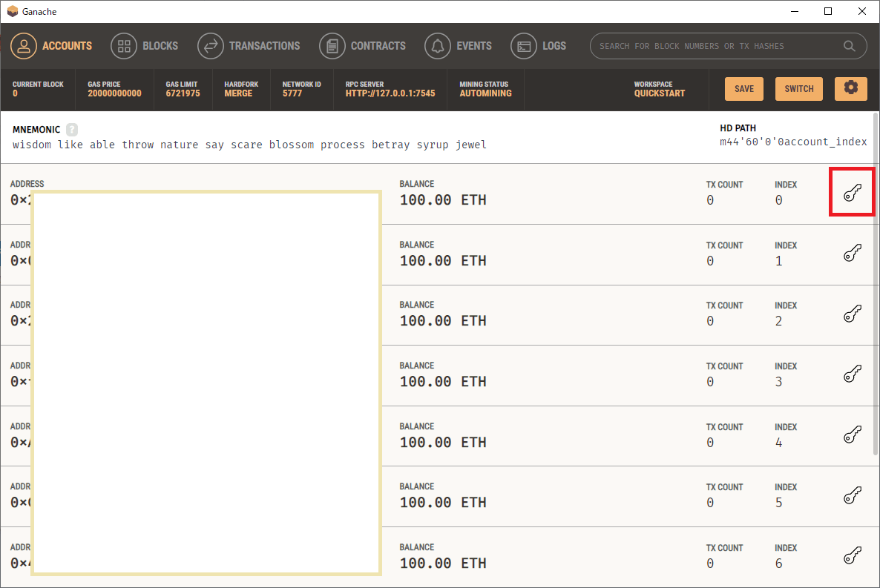Click the SWITCH workspace button

[x=798, y=89]
